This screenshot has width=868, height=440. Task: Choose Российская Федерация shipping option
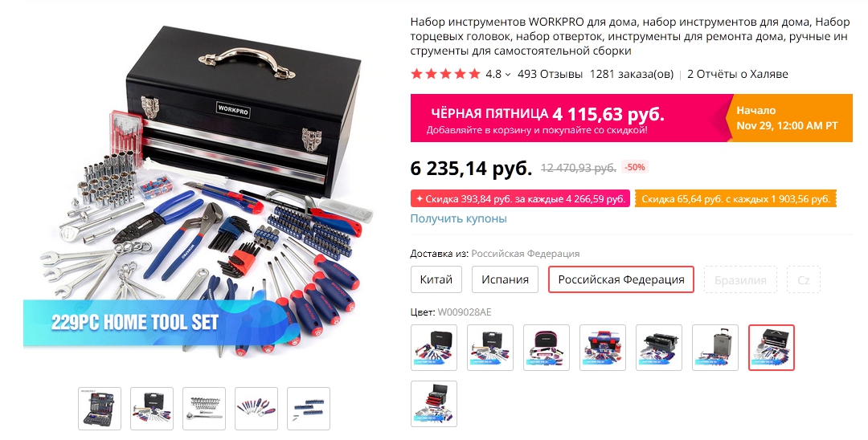click(x=621, y=279)
